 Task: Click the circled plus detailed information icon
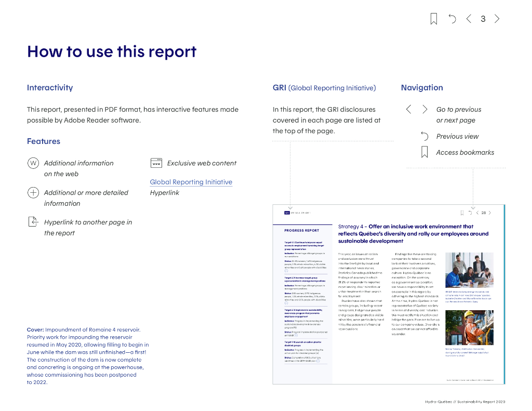coord(33,193)
